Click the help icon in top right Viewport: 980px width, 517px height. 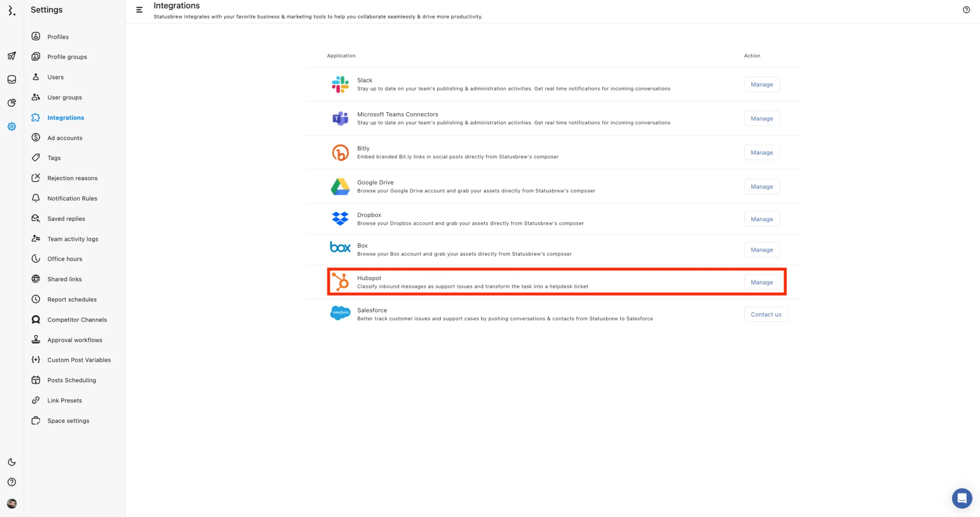point(966,10)
